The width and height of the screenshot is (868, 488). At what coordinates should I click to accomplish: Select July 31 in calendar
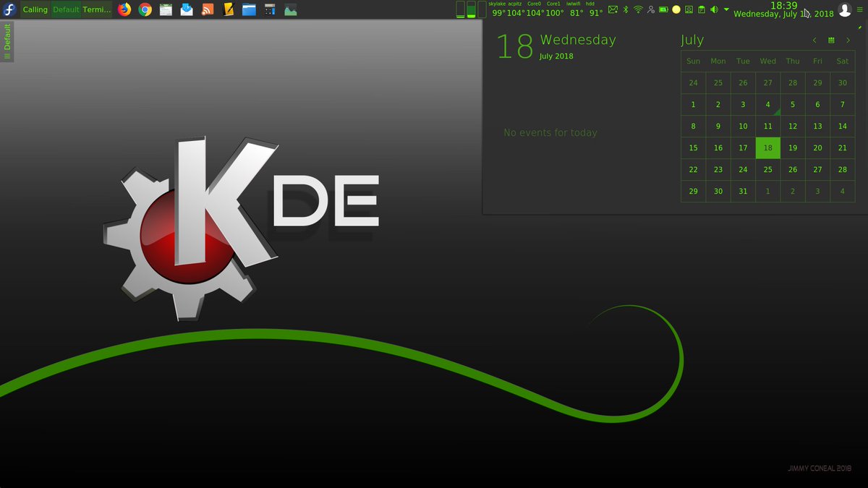[743, 191]
